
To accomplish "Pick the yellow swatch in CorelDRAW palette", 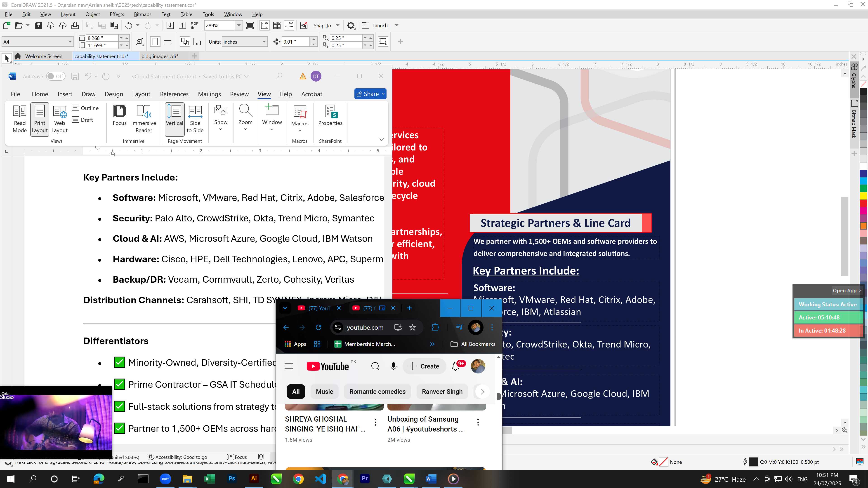I will [x=863, y=196].
